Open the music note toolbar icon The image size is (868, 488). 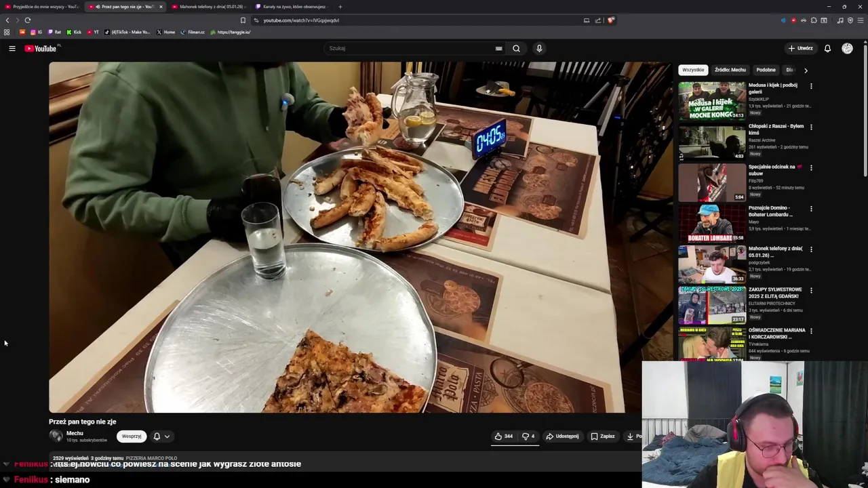(x=840, y=20)
